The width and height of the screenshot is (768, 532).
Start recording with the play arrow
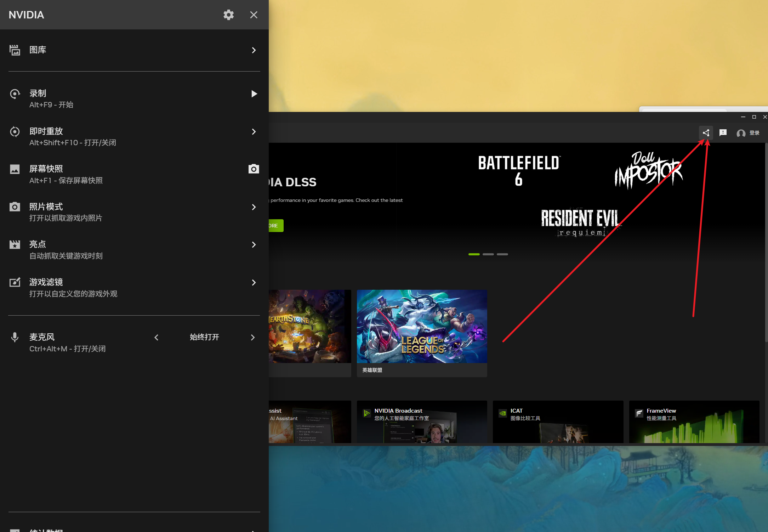pos(254,94)
